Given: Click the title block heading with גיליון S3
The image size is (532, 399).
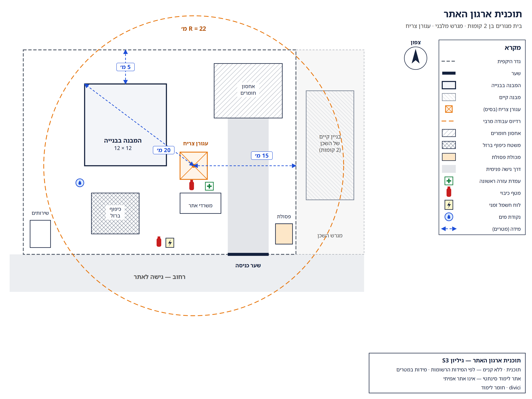Looking at the screenshot, I should pos(481,361).
